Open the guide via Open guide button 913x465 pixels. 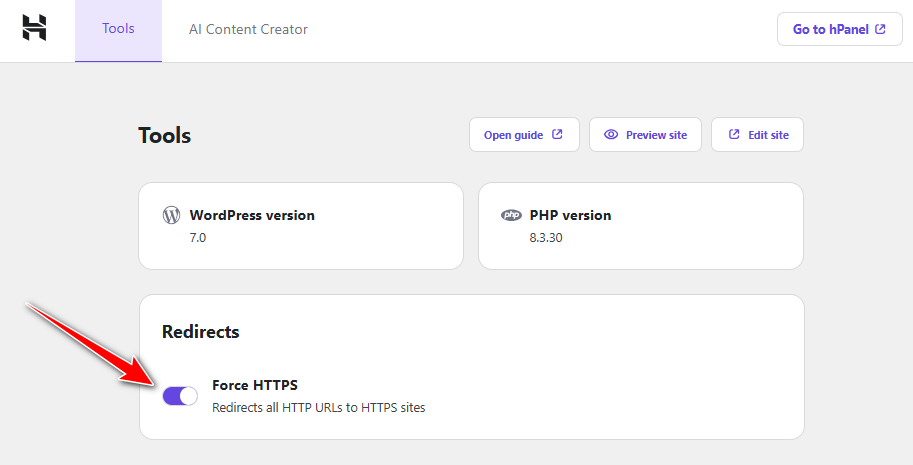click(x=524, y=134)
